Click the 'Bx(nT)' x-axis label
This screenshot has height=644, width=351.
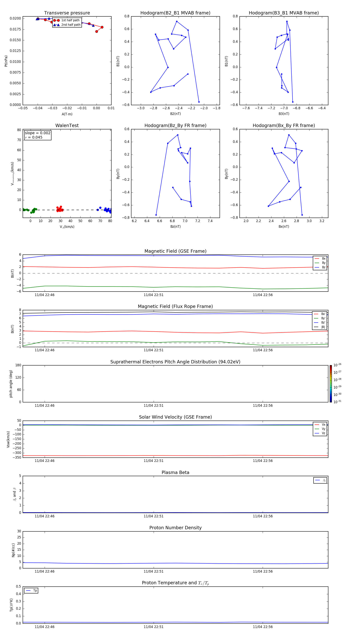pos(284,227)
